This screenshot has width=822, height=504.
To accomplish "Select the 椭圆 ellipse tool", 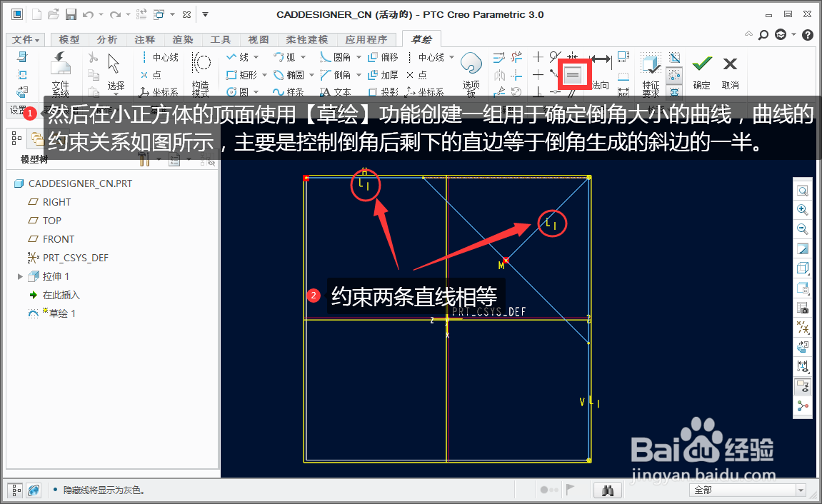I will 289,75.
